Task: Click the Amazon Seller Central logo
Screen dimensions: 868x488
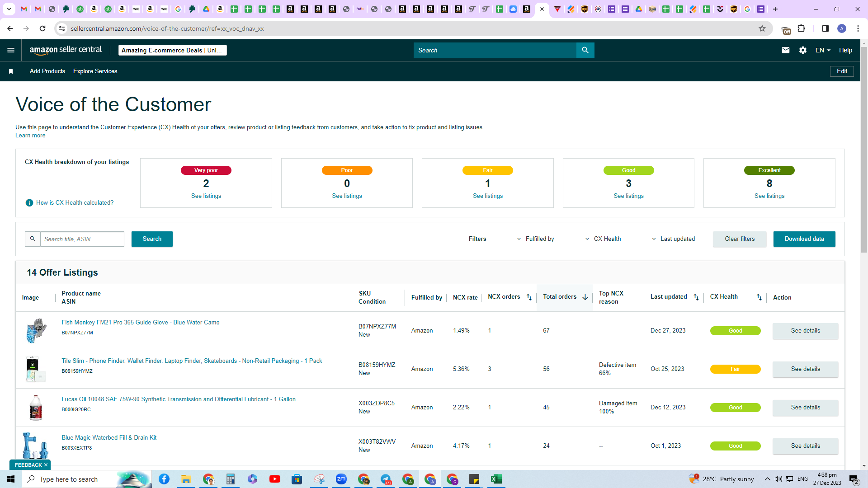Action: (66, 50)
